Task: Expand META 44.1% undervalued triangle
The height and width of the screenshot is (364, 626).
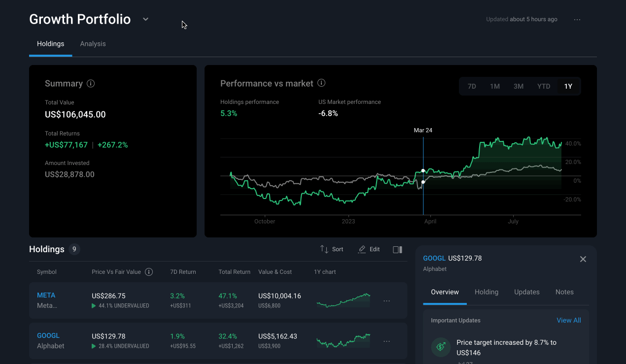Action: tap(94, 306)
